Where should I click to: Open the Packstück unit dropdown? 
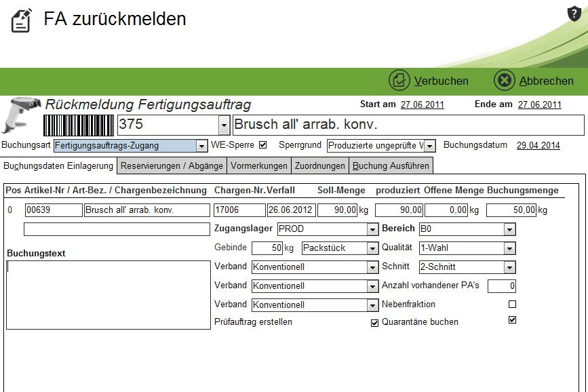coord(372,248)
